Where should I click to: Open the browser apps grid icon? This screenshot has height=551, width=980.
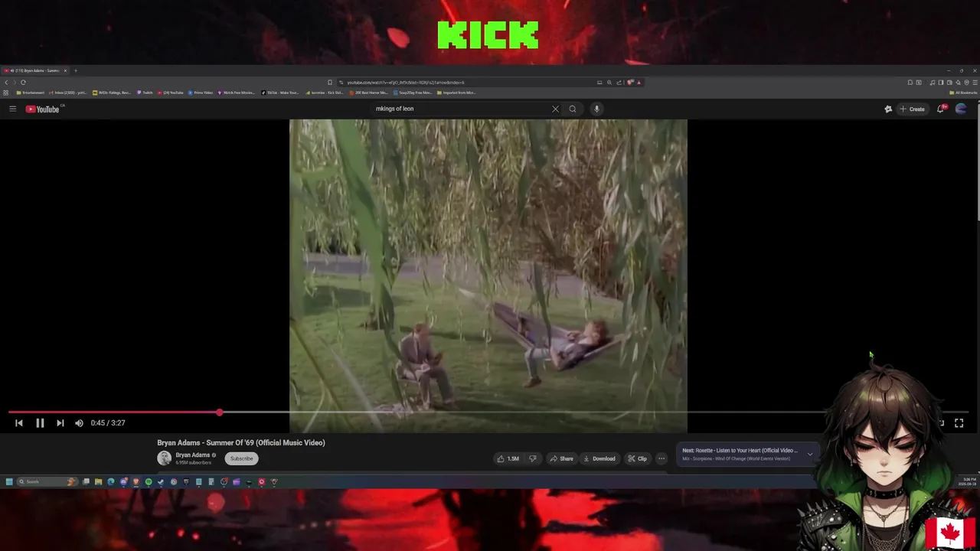[x=5, y=93]
